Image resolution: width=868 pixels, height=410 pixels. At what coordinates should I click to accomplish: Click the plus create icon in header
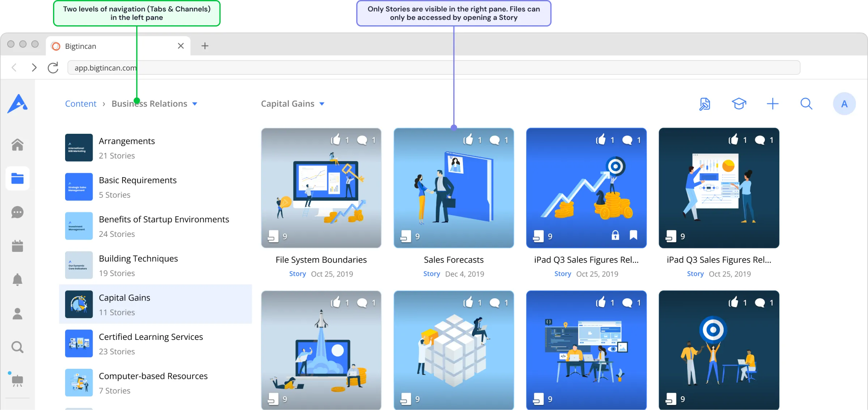773,104
